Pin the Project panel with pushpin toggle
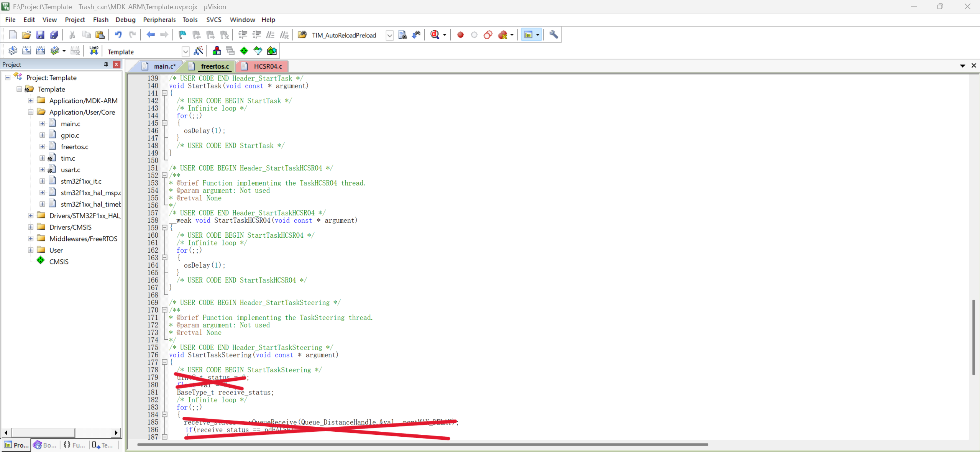Screen dimensions: 980x452 106,64
